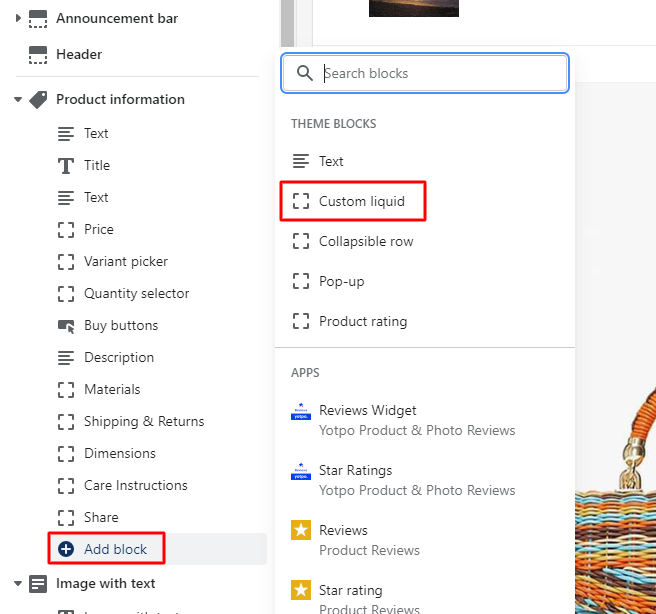Choose Collapsible row from theme blocks
The image size is (656, 614).
(365, 241)
